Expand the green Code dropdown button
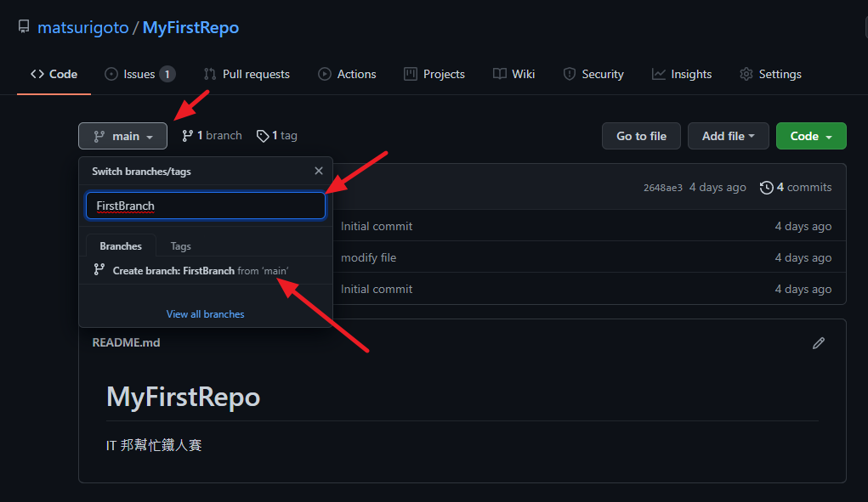The width and height of the screenshot is (868, 502). [811, 136]
